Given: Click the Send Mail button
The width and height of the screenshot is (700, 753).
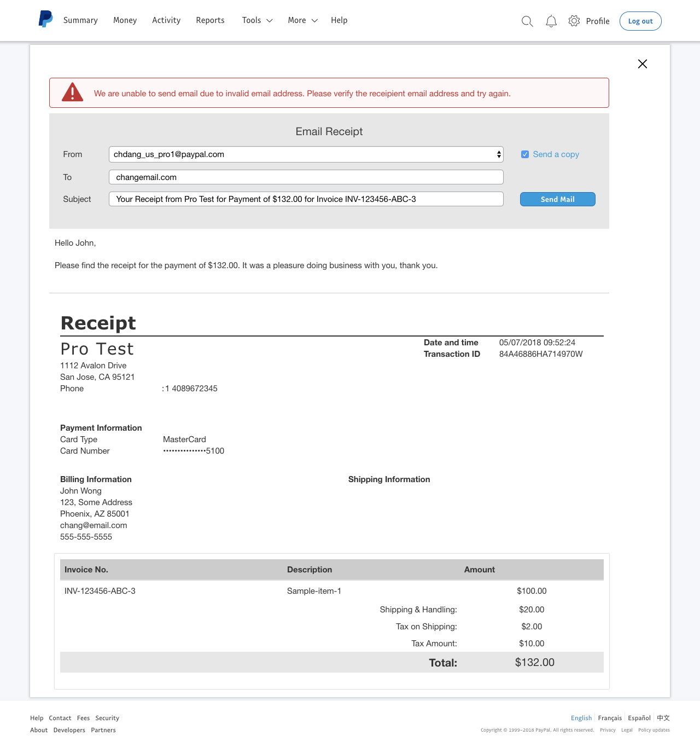Looking at the screenshot, I should tap(557, 199).
